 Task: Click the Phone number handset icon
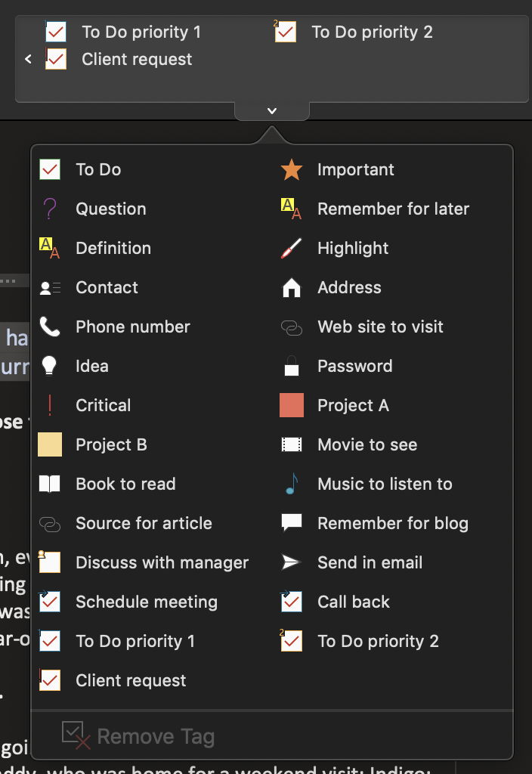coord(50,327)
